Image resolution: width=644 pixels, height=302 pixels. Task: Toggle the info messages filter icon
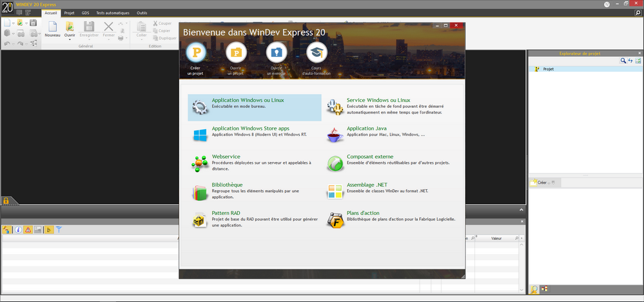18,230
